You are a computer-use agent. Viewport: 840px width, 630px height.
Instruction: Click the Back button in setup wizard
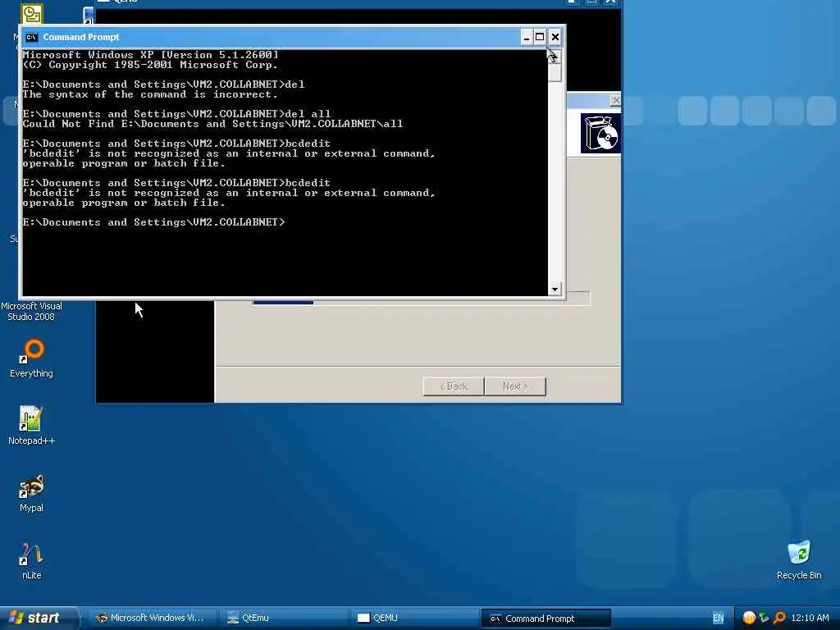(453, 386)
